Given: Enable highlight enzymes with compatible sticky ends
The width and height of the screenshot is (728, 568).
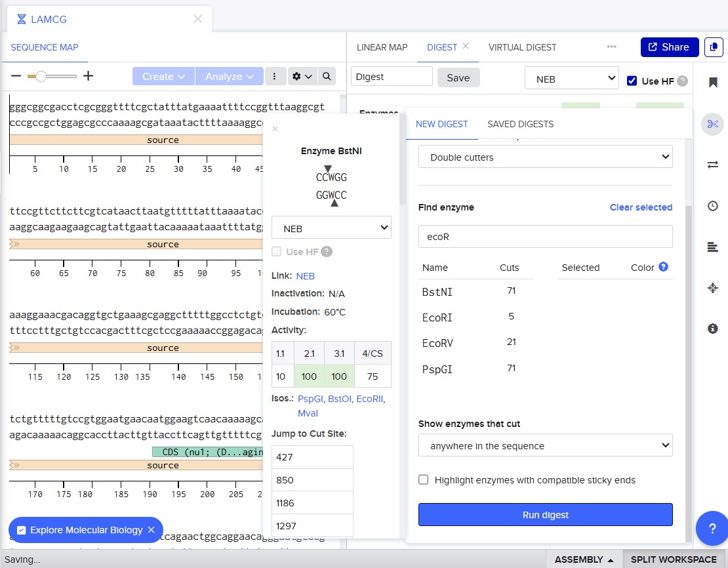Looking at the screenshot, I should (x=424, y=480).
